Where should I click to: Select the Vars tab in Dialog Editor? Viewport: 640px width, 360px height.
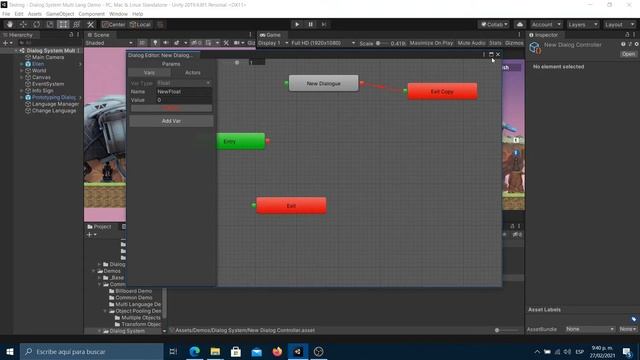[x=149, y=73]
